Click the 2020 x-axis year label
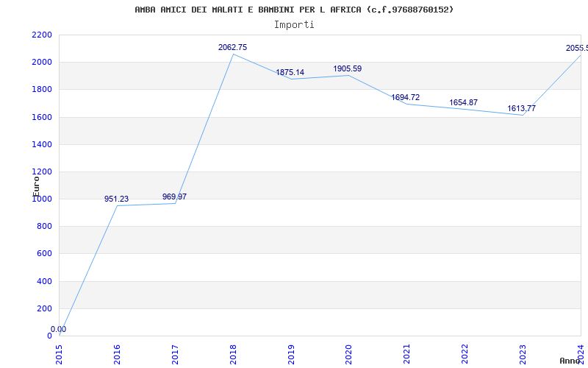588x368 pixels. tap(348, 354)
